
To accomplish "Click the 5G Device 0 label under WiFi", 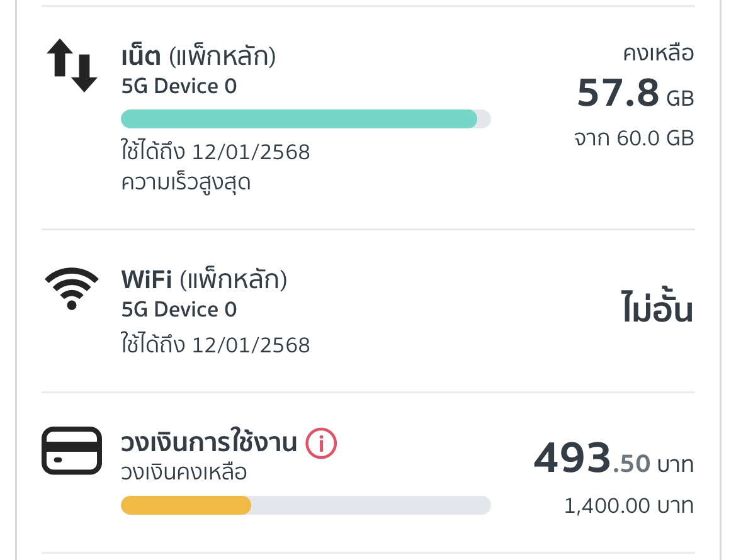I will [x=179, y=310].
